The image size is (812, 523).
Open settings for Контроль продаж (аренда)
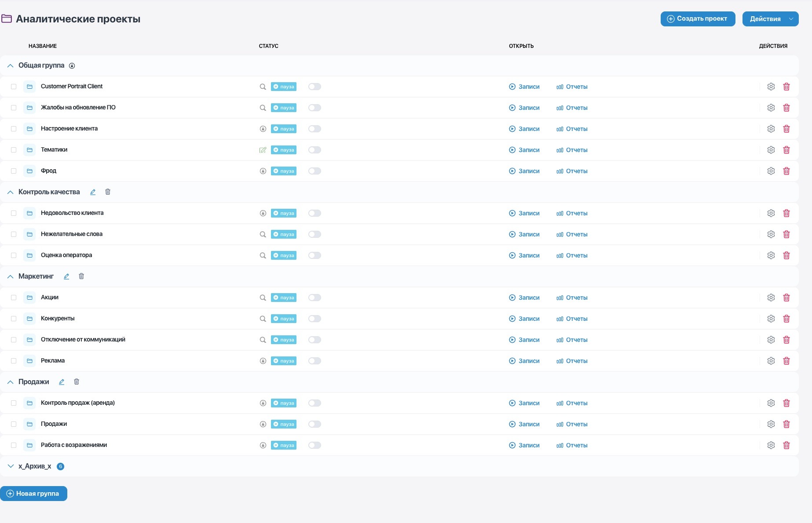pyautogui.click(x=771, y=403)
